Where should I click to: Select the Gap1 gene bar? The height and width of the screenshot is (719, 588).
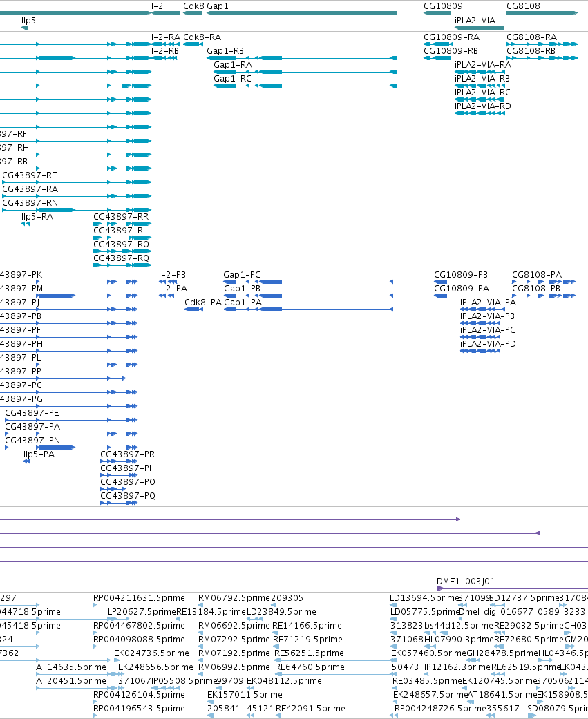point(302,13)
